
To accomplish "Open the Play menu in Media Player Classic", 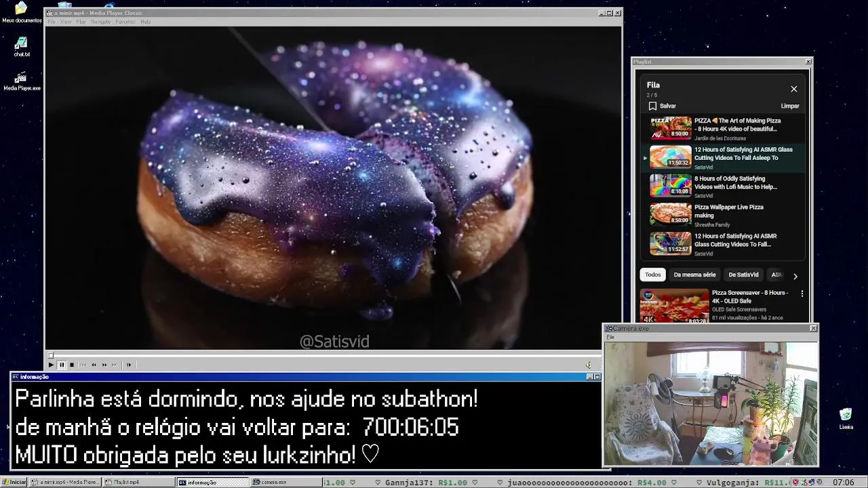I will tap(81, 22).
